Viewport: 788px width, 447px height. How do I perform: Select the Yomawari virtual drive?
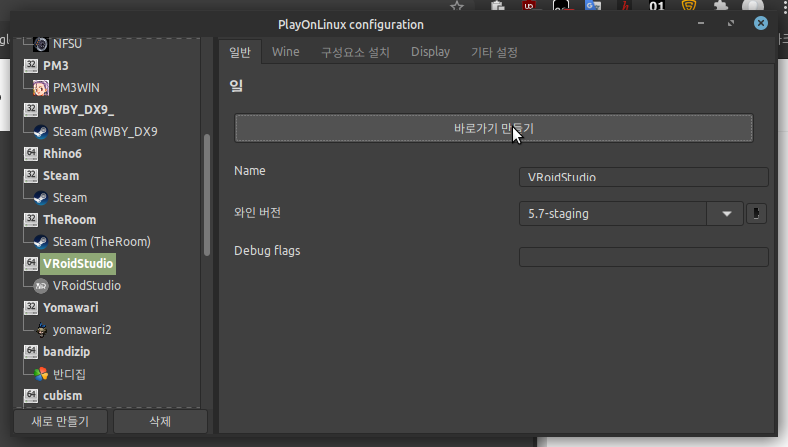click(x=70, y=308)
